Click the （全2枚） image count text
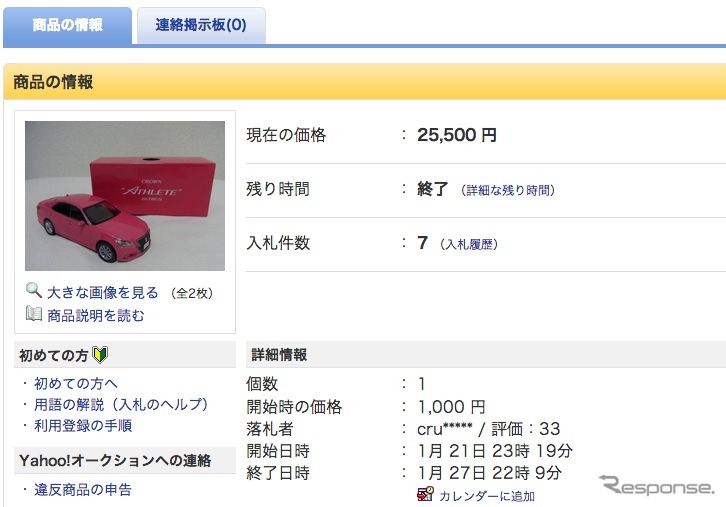Image resolution: width=726 pixels, height=507 pixels. 192,294
